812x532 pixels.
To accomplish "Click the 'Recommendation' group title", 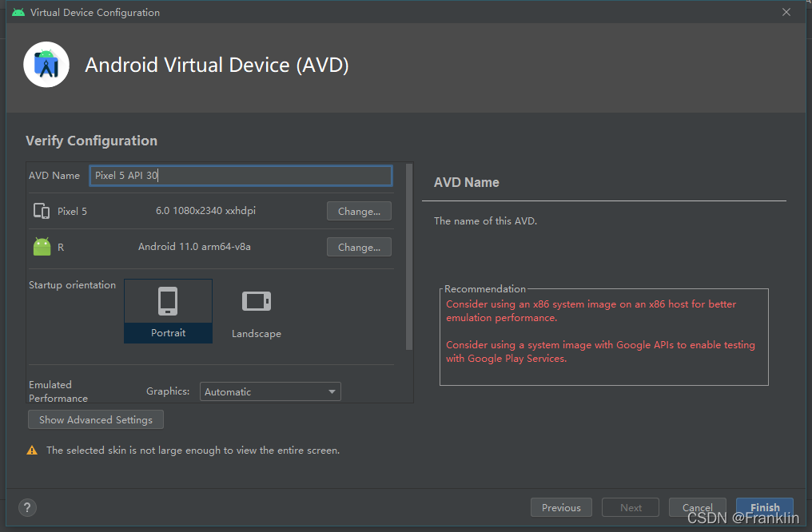I will coord(484,289).
